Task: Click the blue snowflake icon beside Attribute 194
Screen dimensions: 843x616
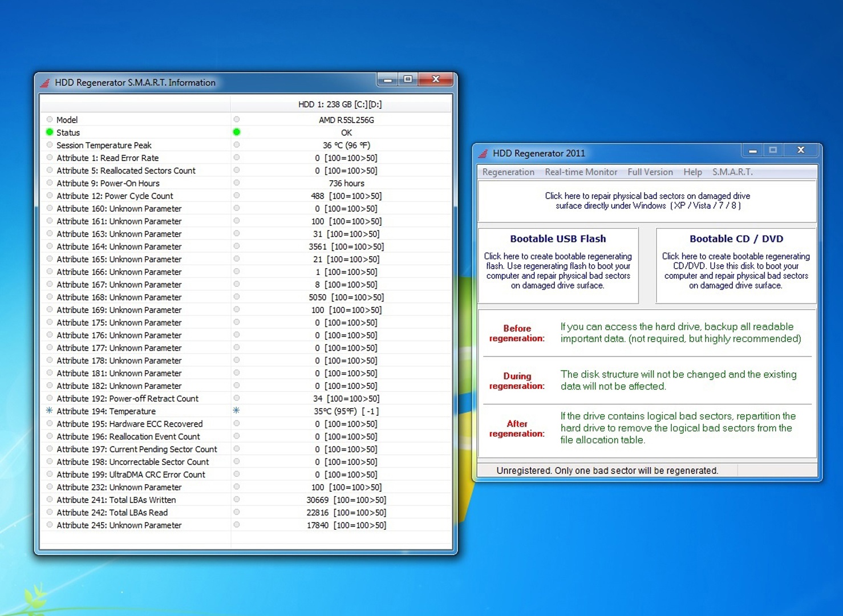Action: coord(49,411)
